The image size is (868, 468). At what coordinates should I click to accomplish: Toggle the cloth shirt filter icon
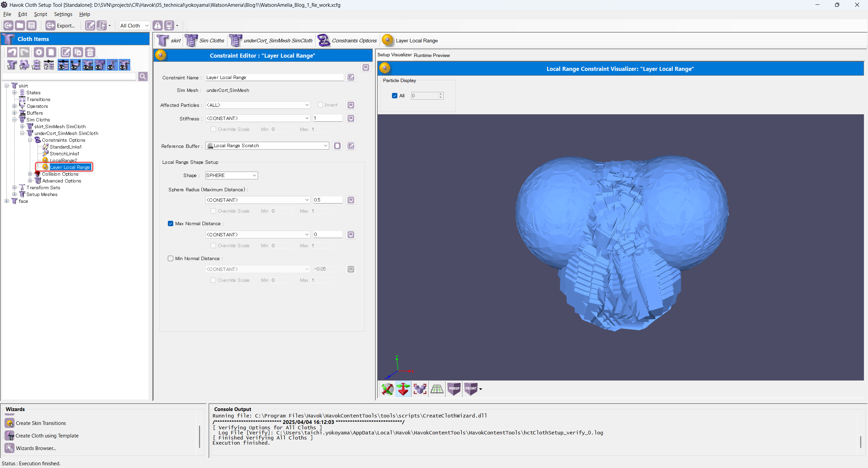tap(12, 65)
